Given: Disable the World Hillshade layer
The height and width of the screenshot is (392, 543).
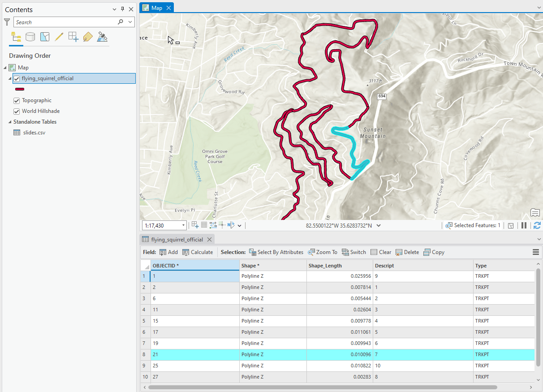Looking at the screenshot, I should pos(17,111).
